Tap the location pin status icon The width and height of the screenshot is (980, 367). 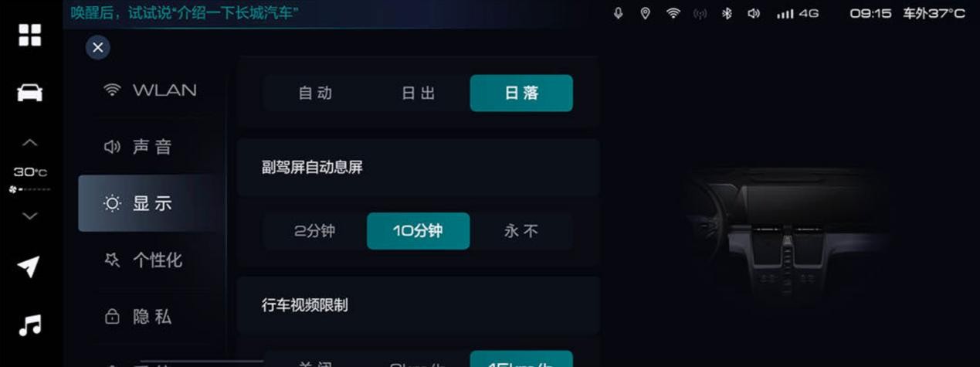646,13
